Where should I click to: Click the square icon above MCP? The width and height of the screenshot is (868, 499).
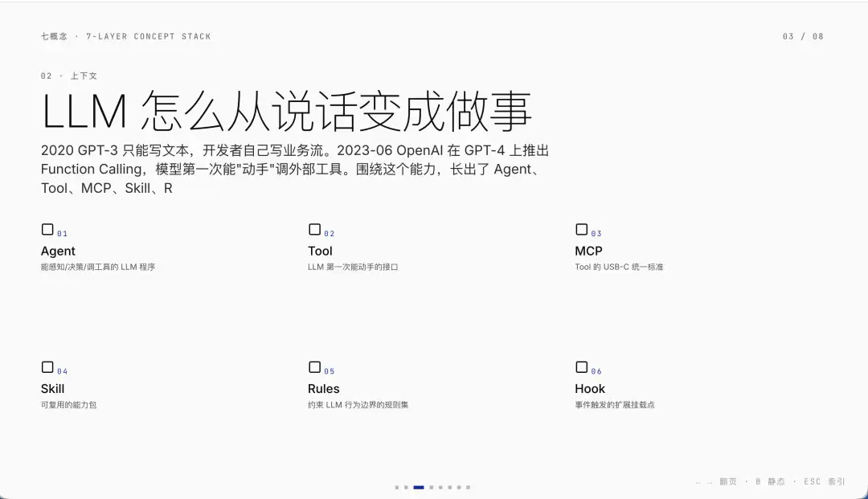(582, 230)
